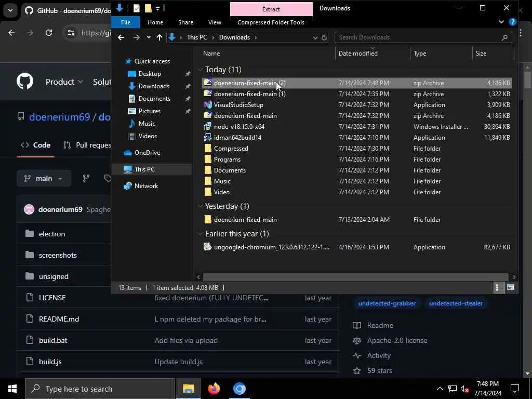The height and width of the screenshot is (399, 532).
Task: Open the Product dropdown in GitHub header
Action: (64, 82)
